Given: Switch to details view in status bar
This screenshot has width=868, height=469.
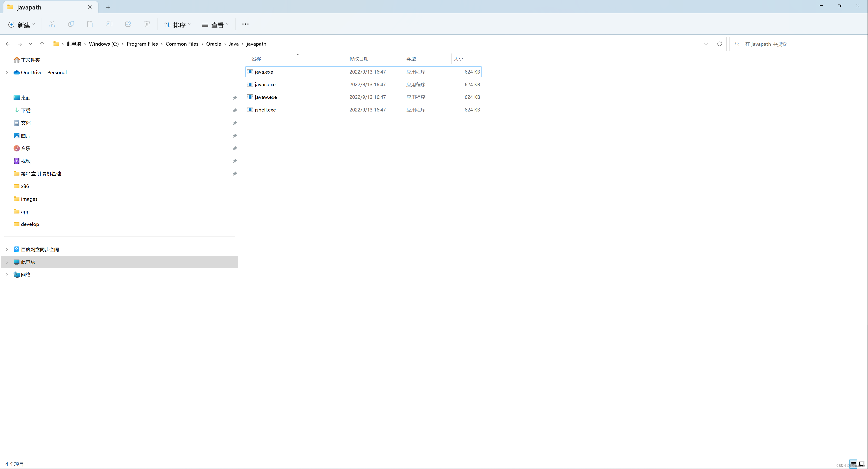Looking at the screenshot, I should coord(853,464).
